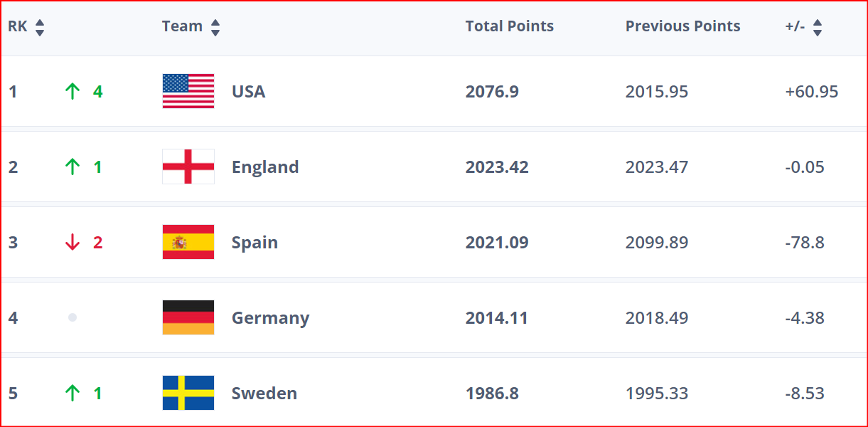The height and width of the screenshot is (427, 868).
Task: Open the Spain team name link
Action: pos(254,243)
